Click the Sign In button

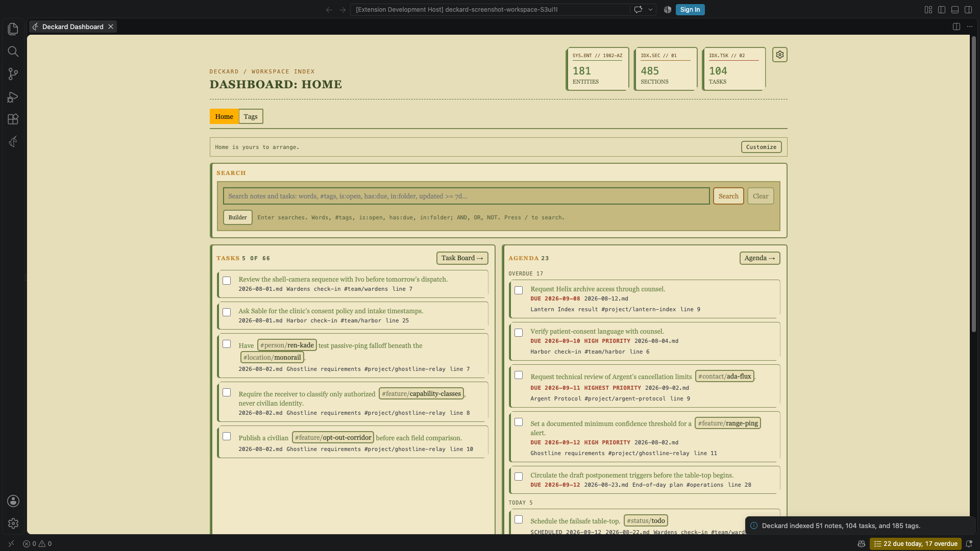pos(690,10)
